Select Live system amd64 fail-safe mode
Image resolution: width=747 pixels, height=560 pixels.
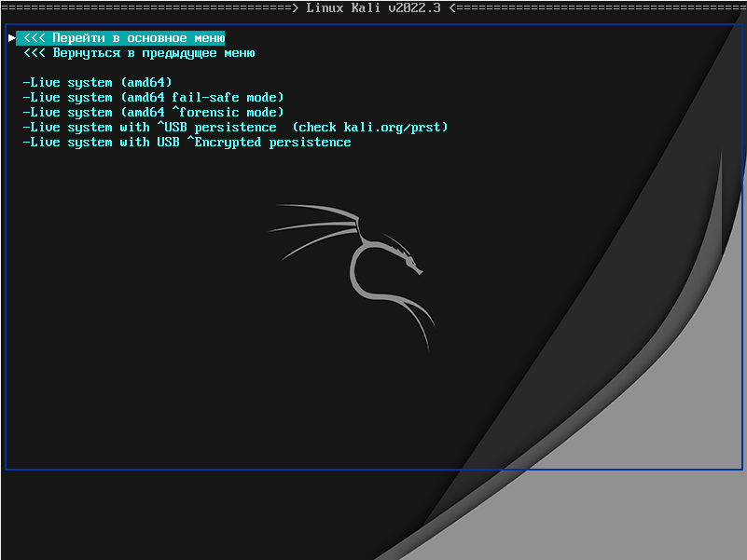tap(153, 98)
